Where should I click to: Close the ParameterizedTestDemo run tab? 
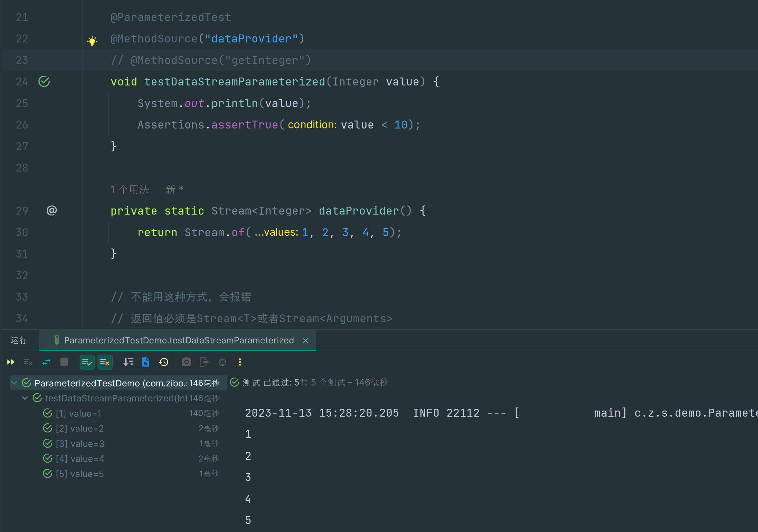coord(306,341)
